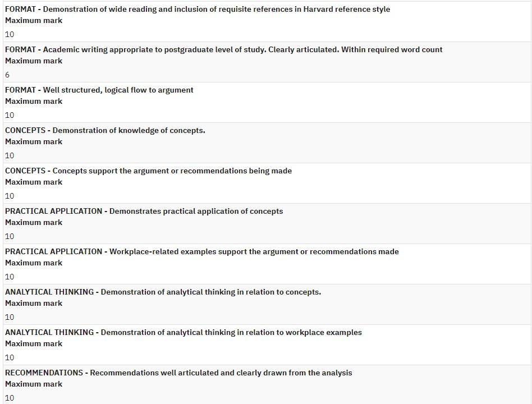
Task: Click 'Maximum mark' label under Recommendations row
Action: (x=34, y=384)
